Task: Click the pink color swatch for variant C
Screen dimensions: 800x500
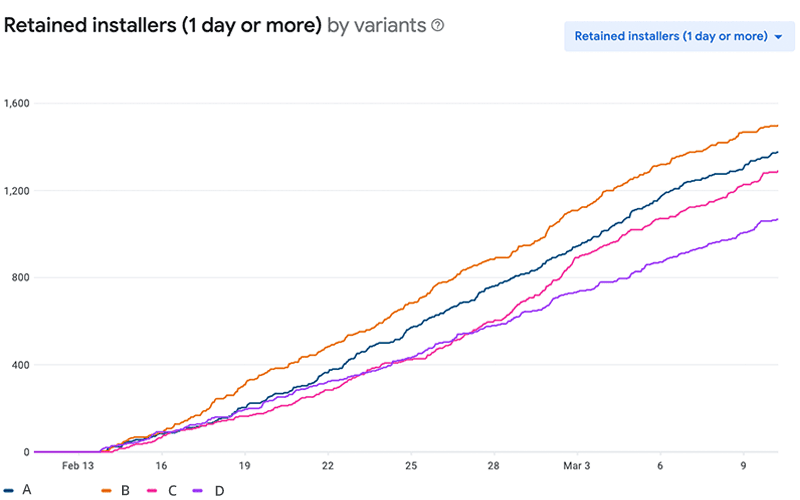Action: pos(153,490)
